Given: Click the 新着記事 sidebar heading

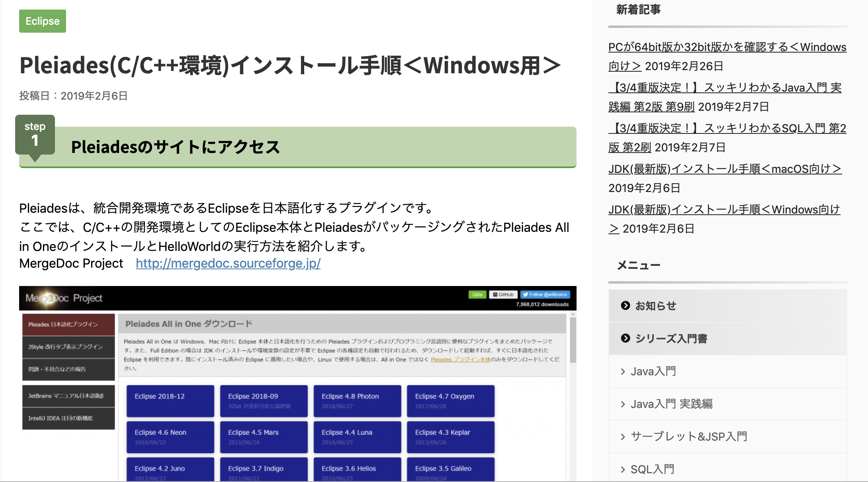Looking at the screenshot, I should pos(638,10).
